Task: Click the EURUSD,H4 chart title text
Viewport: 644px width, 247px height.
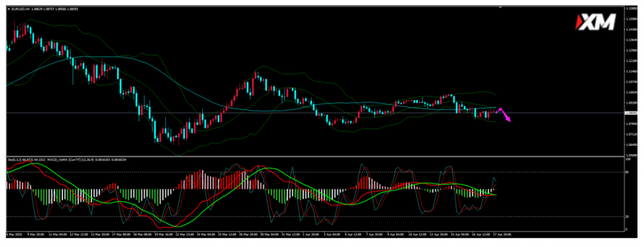Action: coord(19,8)
